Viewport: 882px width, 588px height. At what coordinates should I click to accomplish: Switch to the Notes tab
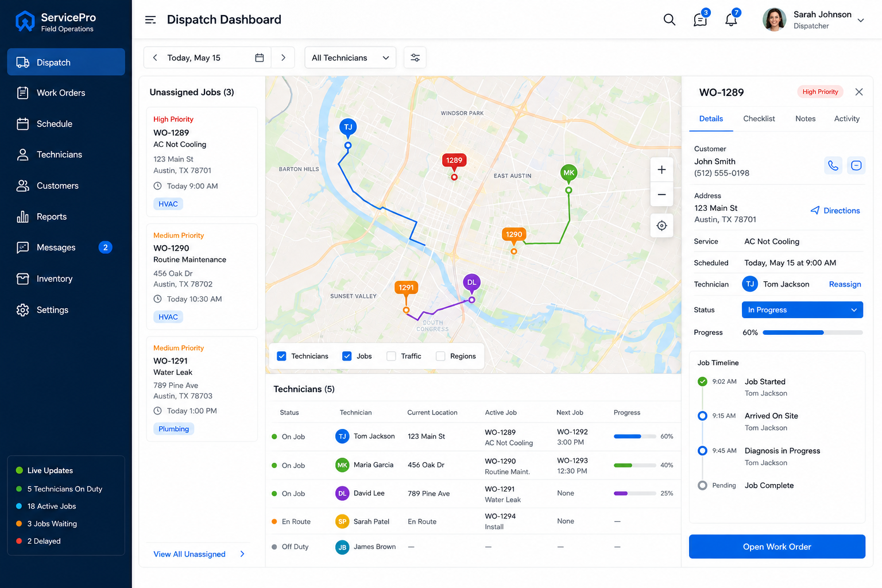click(805, 119)
